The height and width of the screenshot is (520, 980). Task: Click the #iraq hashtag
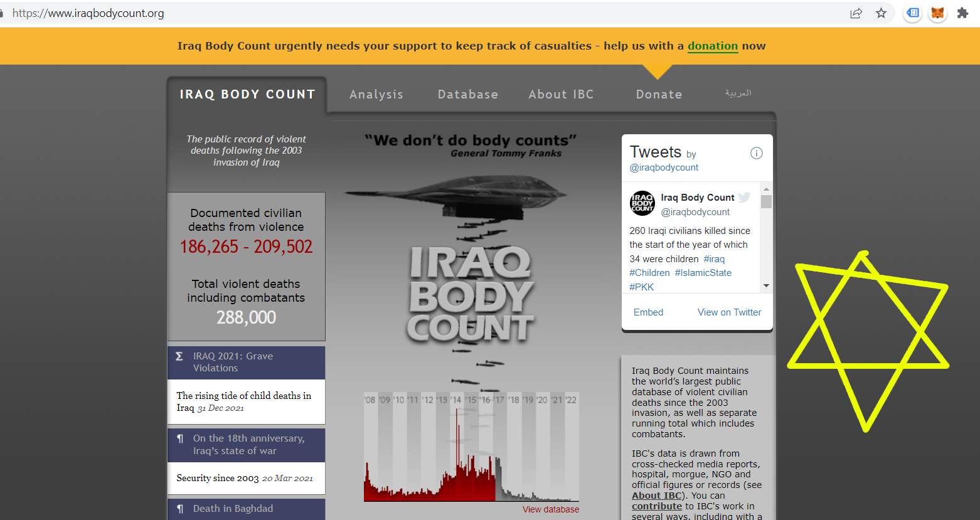(x=714, y=259)
